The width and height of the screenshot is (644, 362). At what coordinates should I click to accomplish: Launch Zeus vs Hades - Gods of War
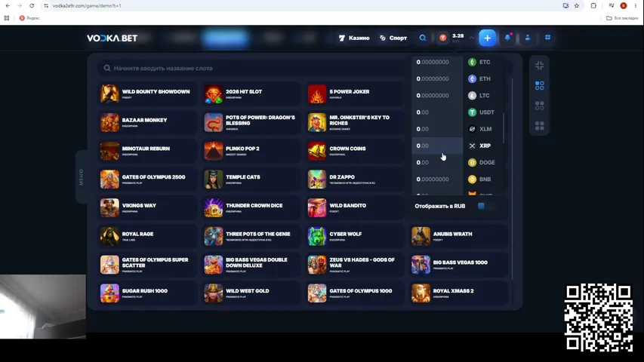coord(355,265)
